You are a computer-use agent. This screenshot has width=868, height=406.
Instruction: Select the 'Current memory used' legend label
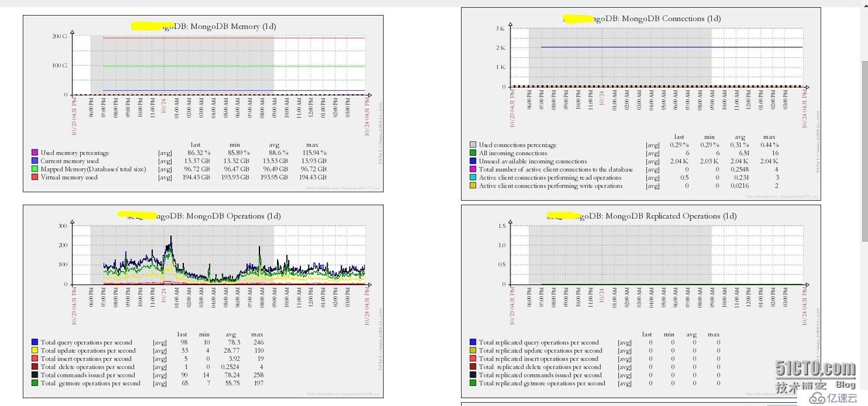[70, 161]
